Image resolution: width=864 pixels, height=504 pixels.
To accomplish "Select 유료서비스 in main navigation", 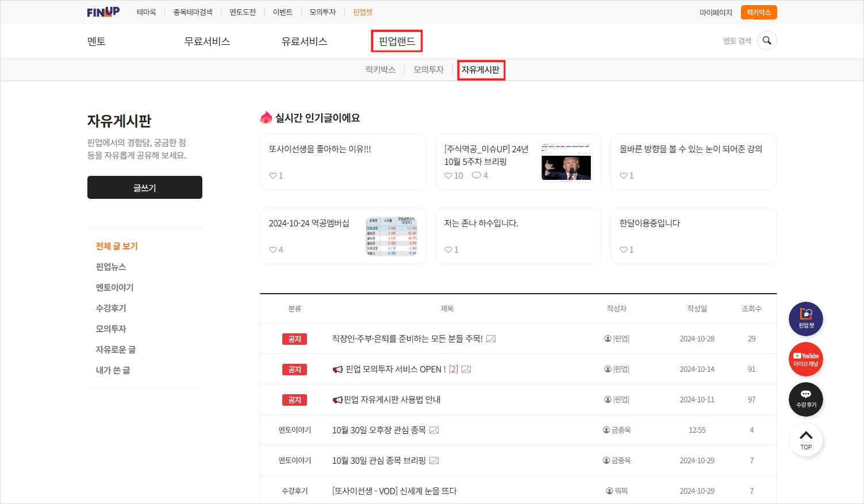I will tap(304, 41).
